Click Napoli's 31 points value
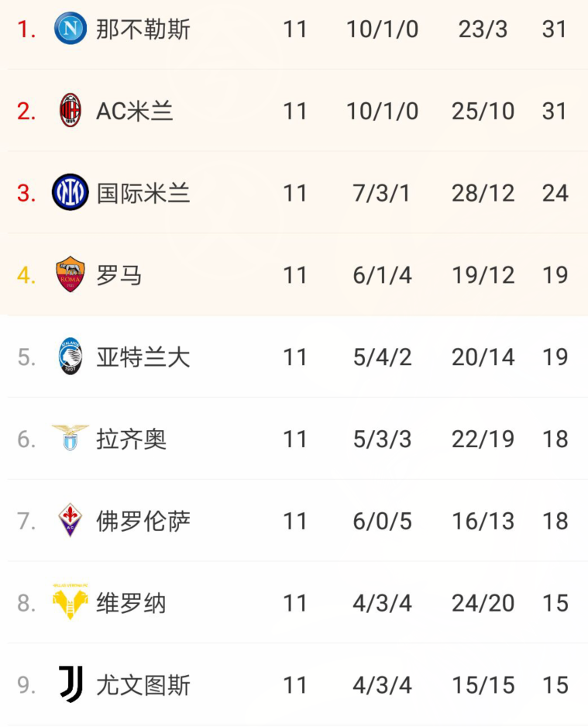 [555, 29]
